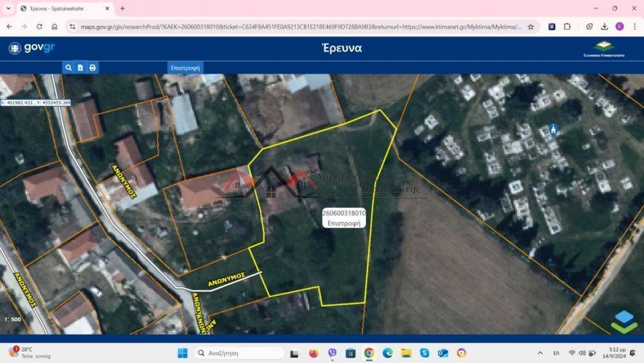Click the Windows taskbar search box
This screenshot has height=363, width=644.
point(239,353)
